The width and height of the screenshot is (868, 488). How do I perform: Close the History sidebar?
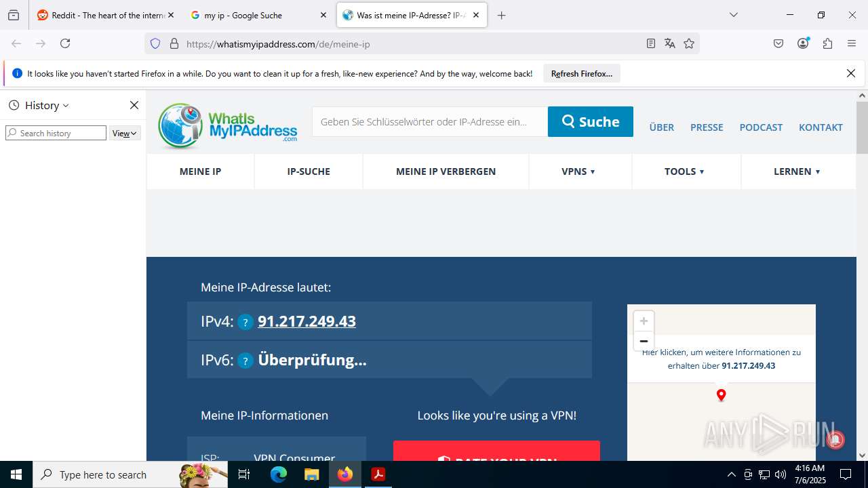[134, 105]
